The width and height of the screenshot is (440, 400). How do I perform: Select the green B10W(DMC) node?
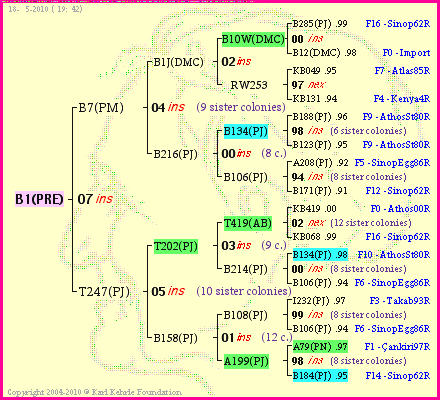[x=253, y=39]
